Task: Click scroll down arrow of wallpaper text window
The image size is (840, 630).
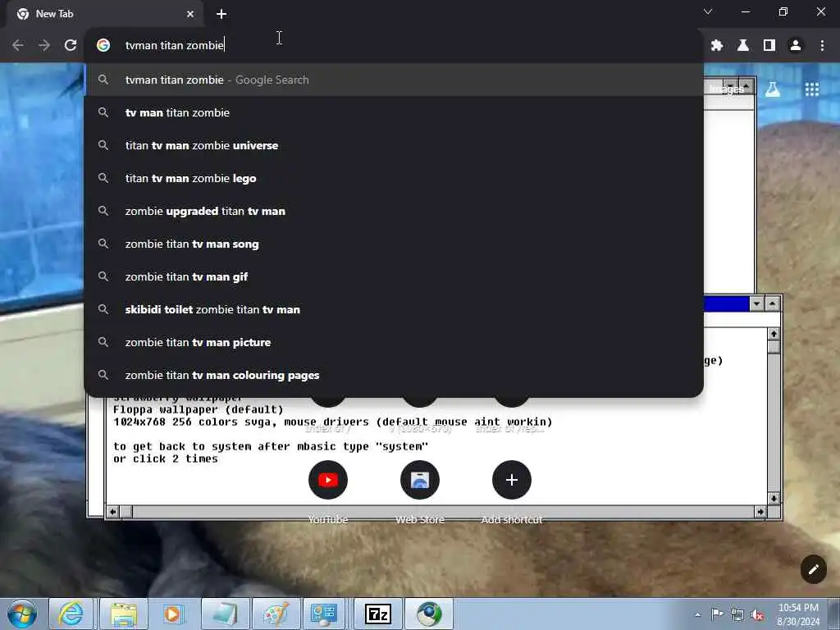Action: [774, 498]
